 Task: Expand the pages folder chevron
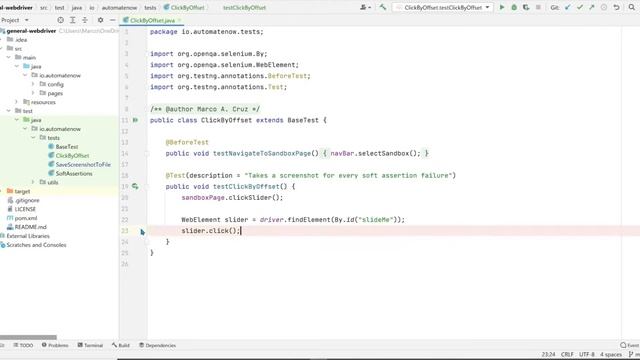[33, 93]
